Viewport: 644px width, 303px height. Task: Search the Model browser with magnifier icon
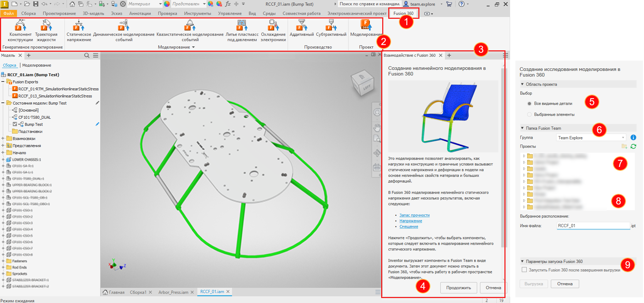[87, 55]
